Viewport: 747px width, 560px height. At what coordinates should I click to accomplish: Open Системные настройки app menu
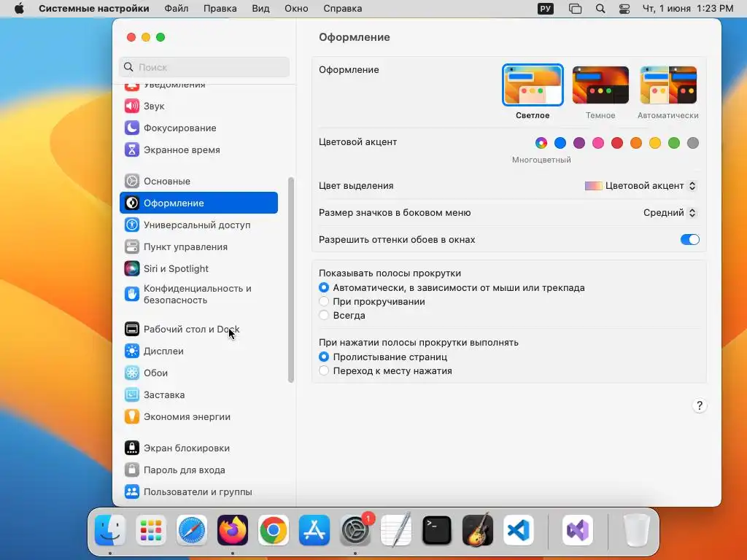[x=94, y=9]
